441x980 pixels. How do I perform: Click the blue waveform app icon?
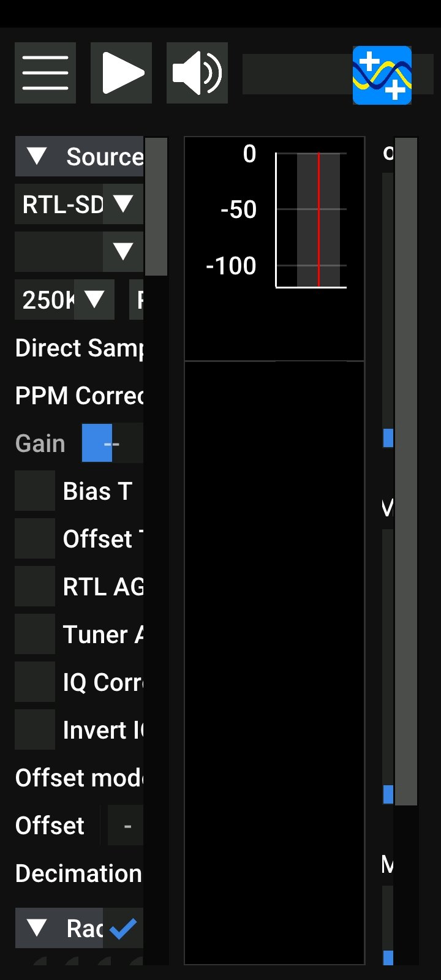(x=382, y=75)
